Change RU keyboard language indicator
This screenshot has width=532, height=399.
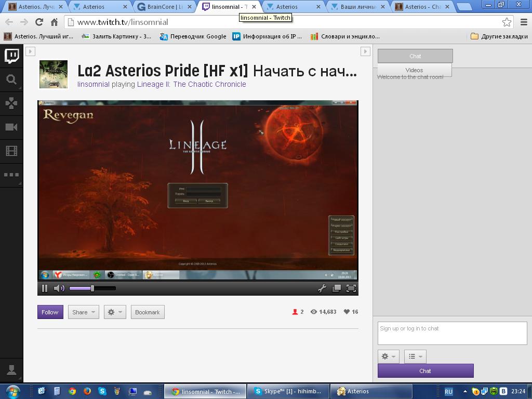[x=448, y=392]
